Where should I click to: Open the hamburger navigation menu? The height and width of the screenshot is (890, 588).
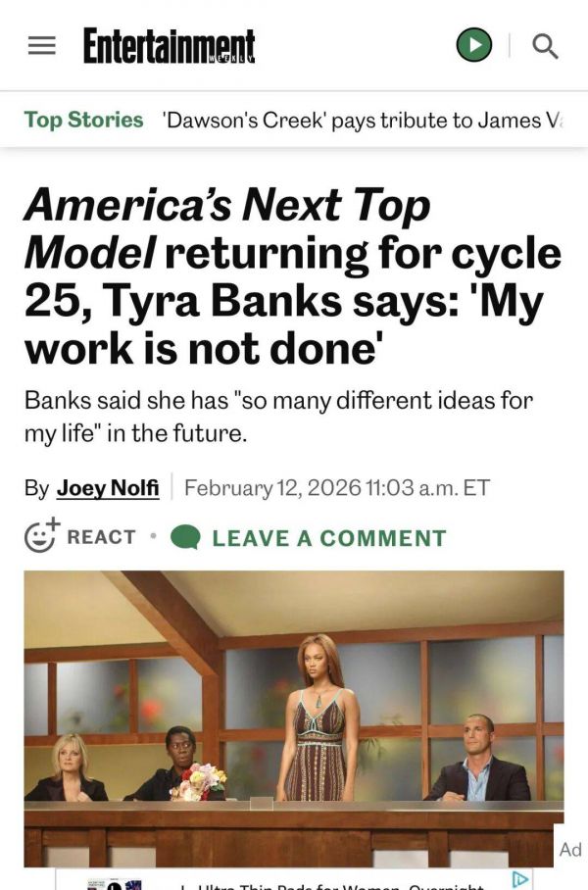41,46
